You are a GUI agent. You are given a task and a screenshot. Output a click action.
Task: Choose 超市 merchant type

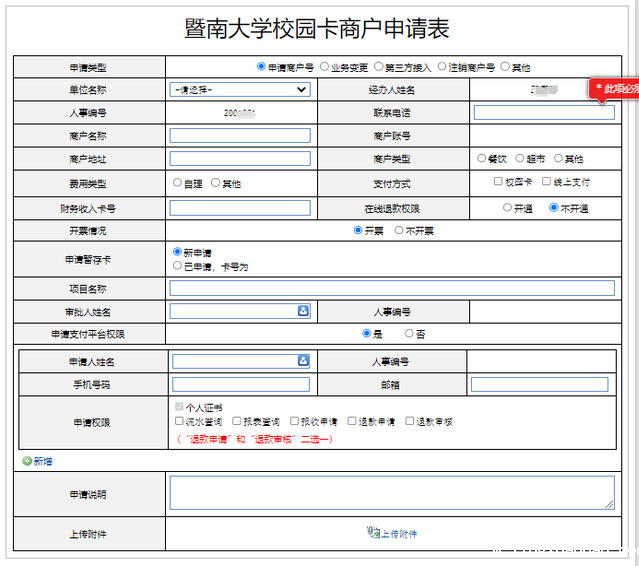point(520,158)
